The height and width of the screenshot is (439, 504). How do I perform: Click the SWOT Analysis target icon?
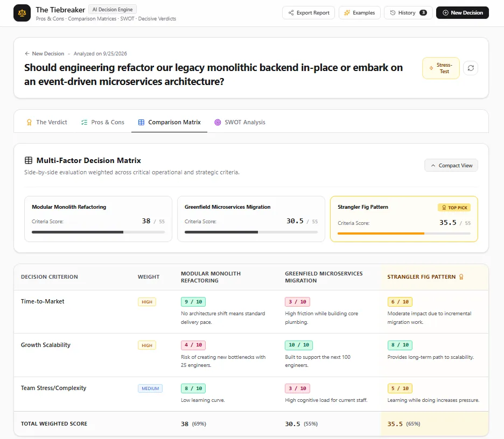218,122
